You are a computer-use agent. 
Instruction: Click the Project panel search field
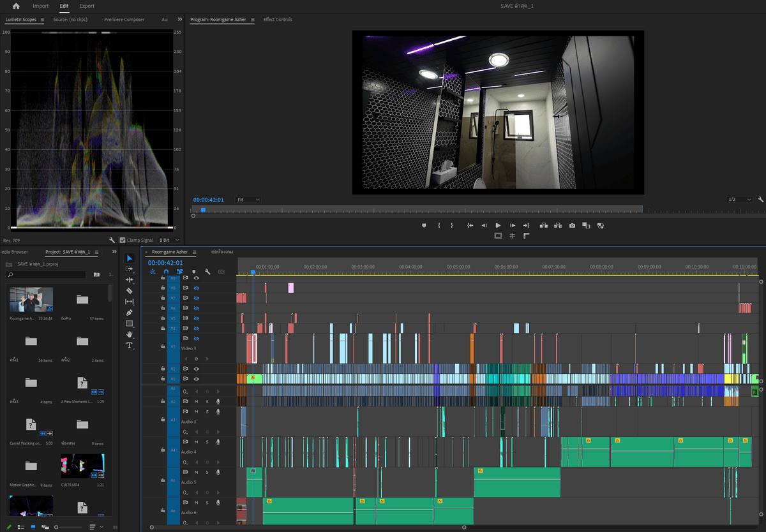coord(45,274)
